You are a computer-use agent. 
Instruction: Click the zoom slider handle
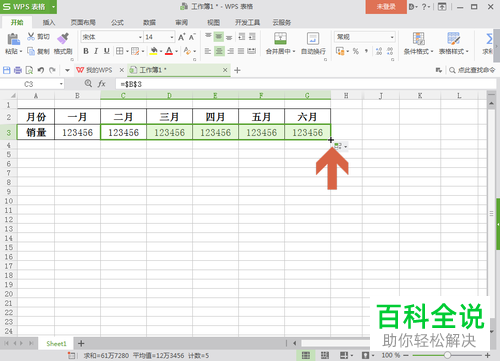pyautogui.click(x=447, y=355)
